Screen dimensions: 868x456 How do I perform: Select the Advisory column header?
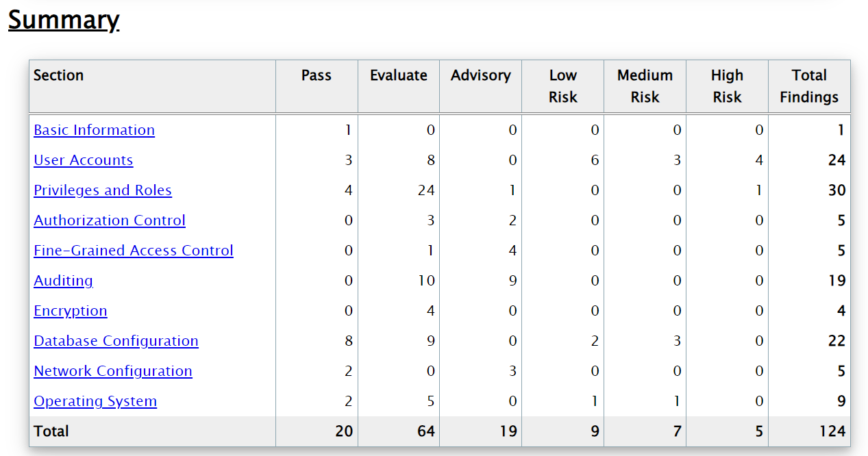pos(481,75)
